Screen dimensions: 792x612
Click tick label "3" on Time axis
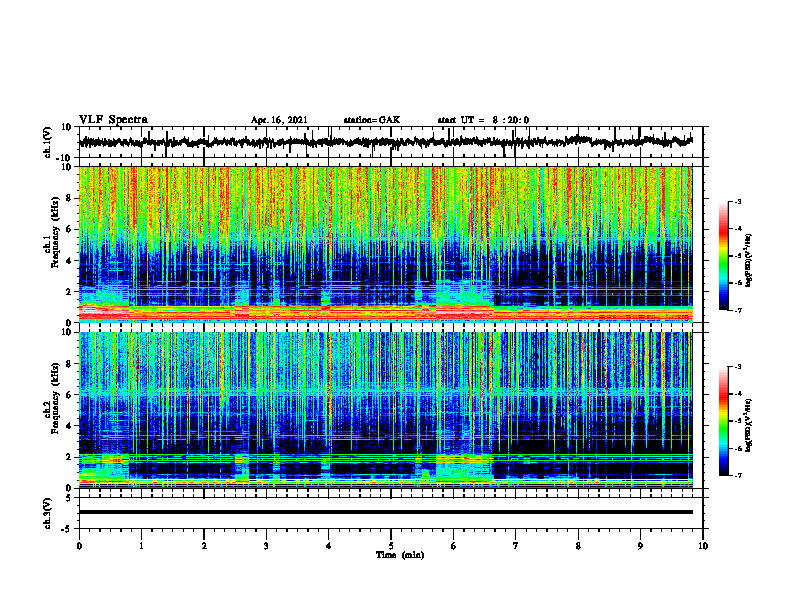coord(266,546)
